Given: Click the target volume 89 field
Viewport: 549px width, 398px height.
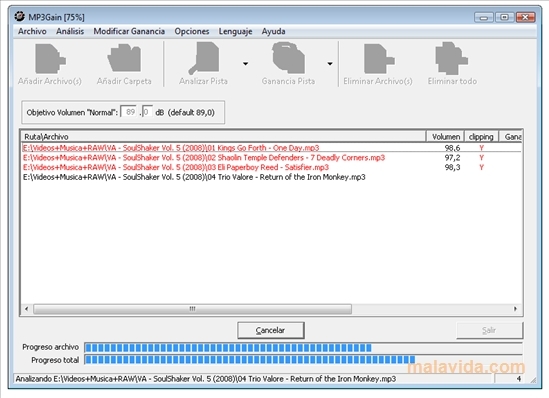Looking at the screenshot, I should tap(129, 112).
